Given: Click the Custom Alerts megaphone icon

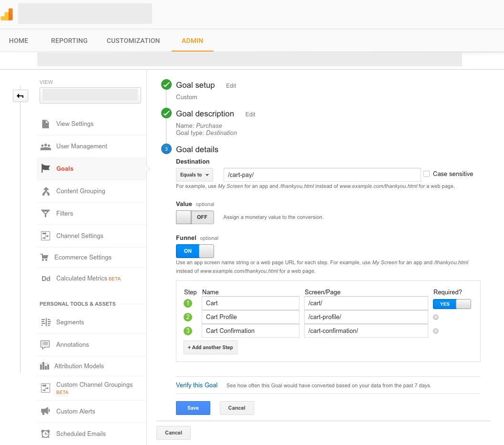Looking at the screenshot, I should [x=46, y=412].
